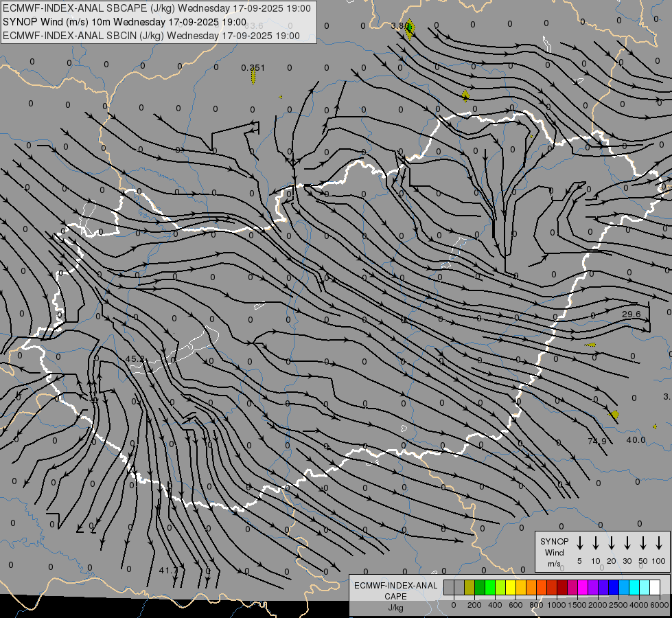Click the 10 m/s wind arrow in legend

tap(596, 542)
